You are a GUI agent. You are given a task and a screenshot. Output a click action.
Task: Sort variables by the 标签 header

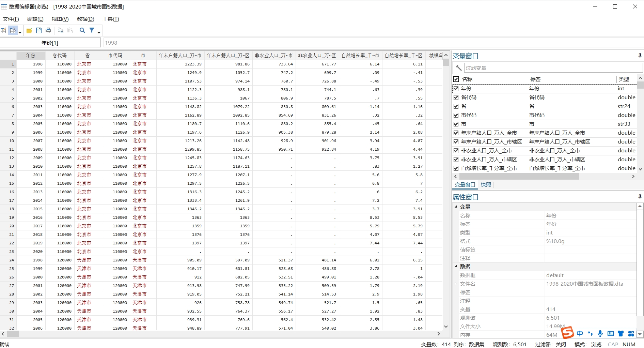[572, 79]
